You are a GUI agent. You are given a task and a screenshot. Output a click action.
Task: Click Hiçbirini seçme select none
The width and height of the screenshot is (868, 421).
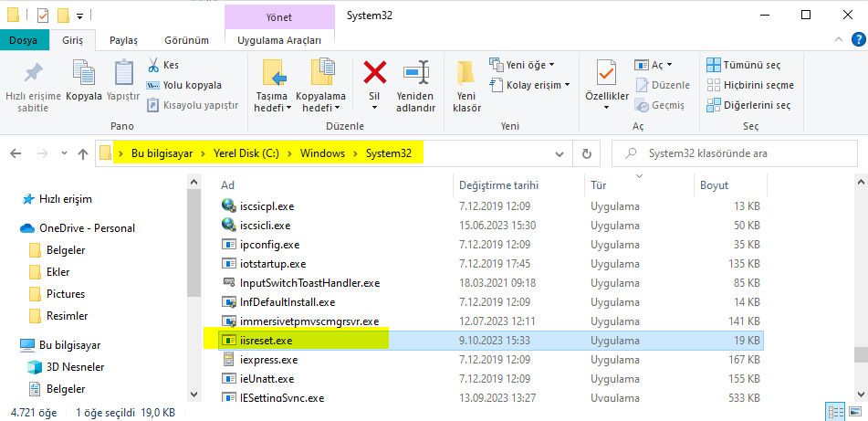click(x=750, y=85)
